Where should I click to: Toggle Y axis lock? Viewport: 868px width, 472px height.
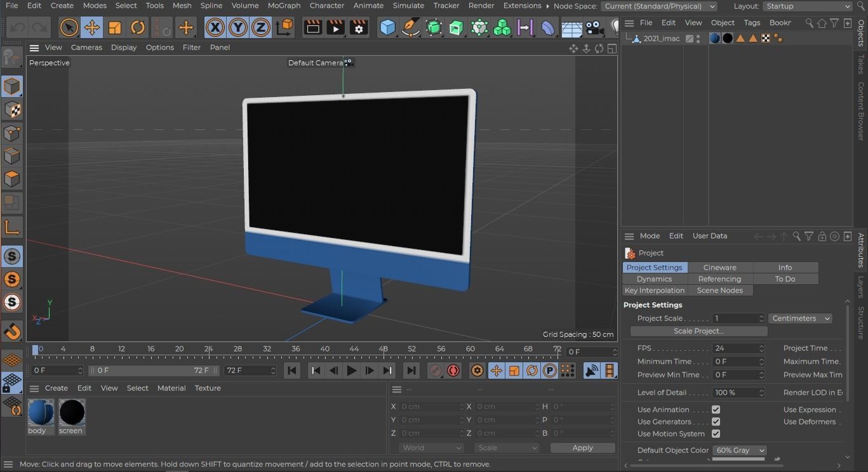coord(238,27)
